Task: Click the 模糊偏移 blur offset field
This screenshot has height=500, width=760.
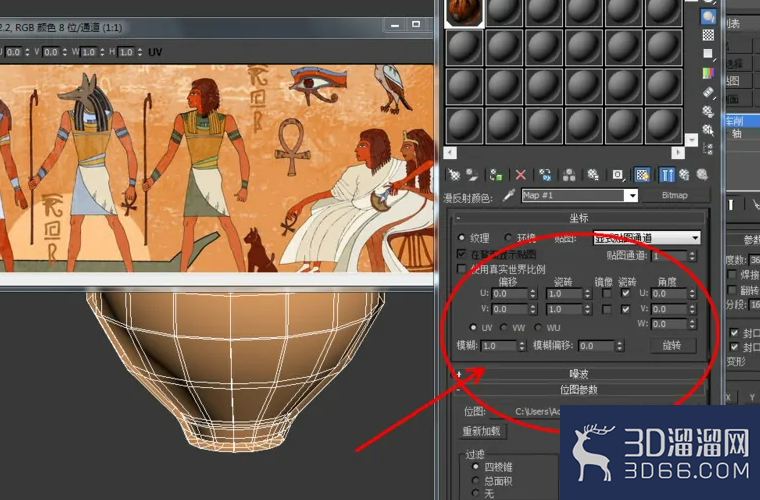Action: [x=596, y=345]
